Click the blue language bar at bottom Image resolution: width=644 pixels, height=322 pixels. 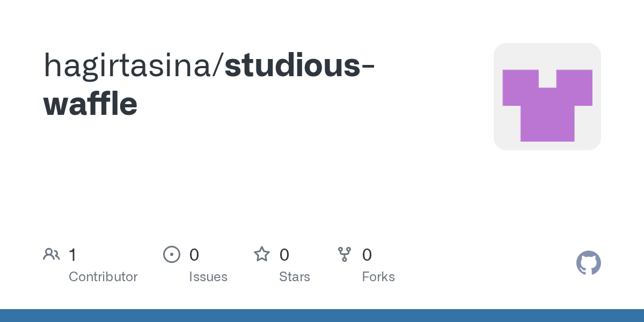[x=322, y=316]
